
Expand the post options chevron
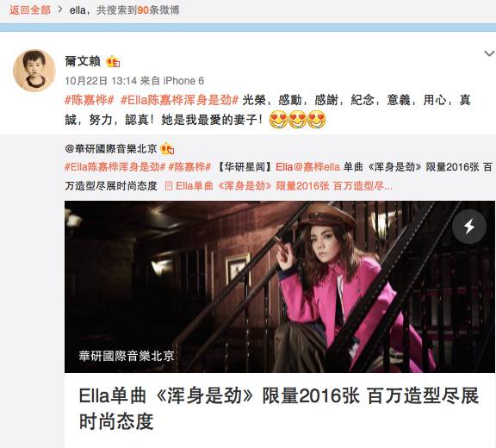489,53
